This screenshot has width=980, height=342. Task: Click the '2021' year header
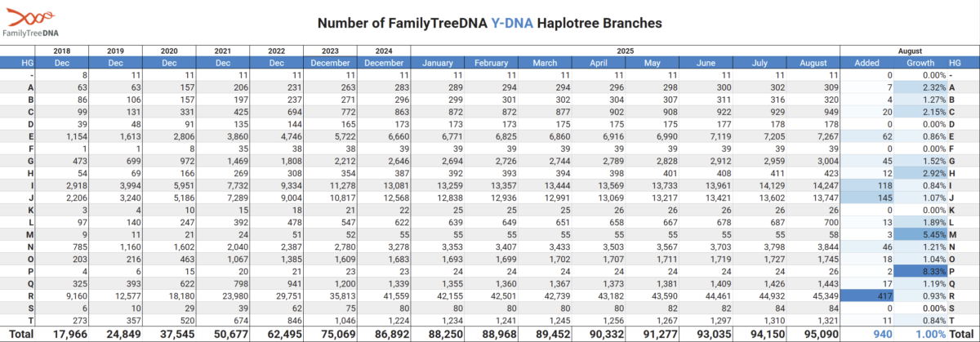coord(223,51)
